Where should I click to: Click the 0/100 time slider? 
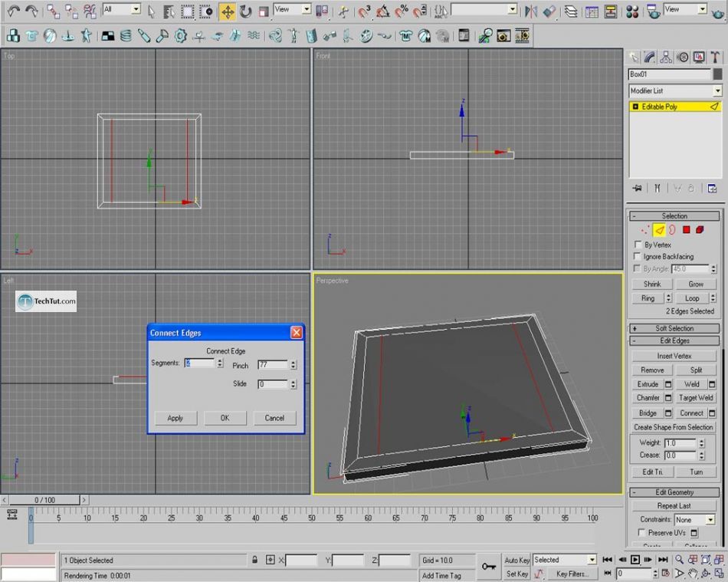tap(44, 500)
